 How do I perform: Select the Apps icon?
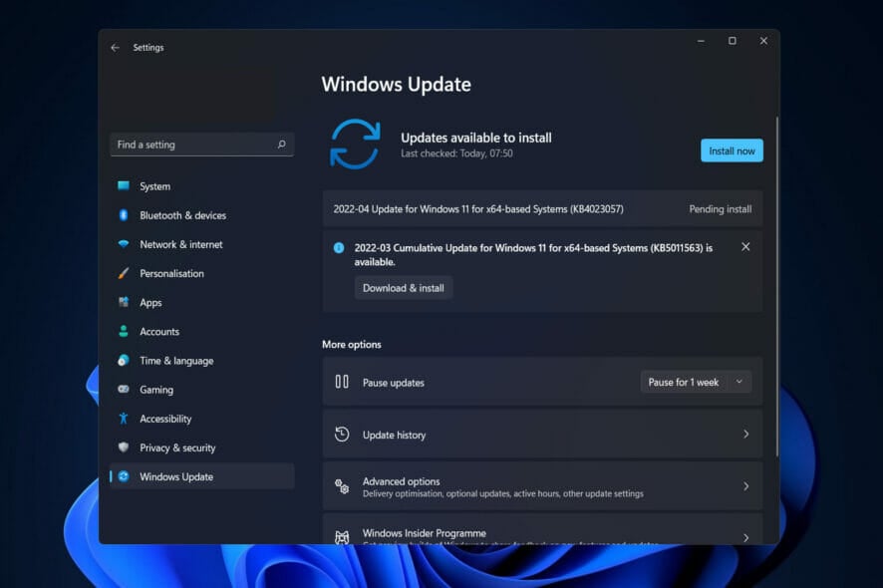(126, 302)
